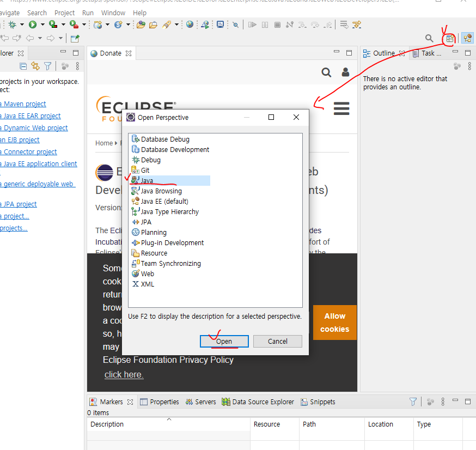The width and height of the screenshot is (476, 450).
Task: Click the Suspend debug icon
Action: [x=265, y=25]
